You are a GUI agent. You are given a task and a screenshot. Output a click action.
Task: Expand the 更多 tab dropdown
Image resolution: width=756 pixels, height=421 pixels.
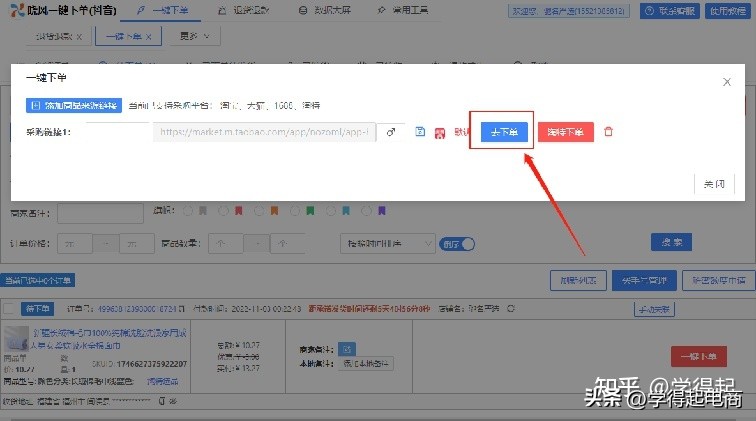[x=195, y=36]
